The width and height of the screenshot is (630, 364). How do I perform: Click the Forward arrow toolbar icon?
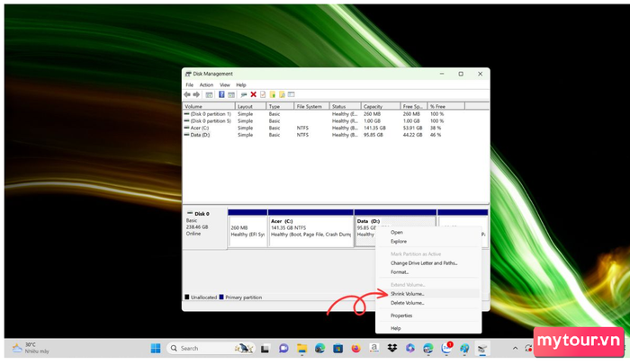pyautogui.click(x=196, y=94)
